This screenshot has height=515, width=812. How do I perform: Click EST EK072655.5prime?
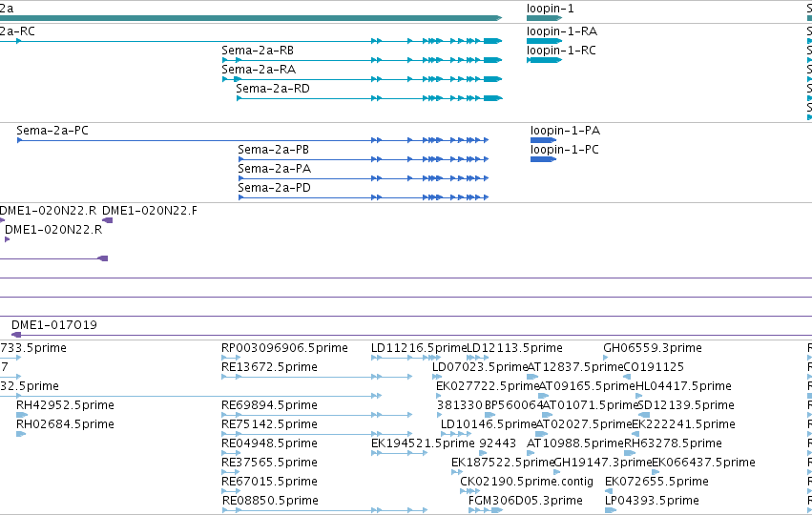656,482
